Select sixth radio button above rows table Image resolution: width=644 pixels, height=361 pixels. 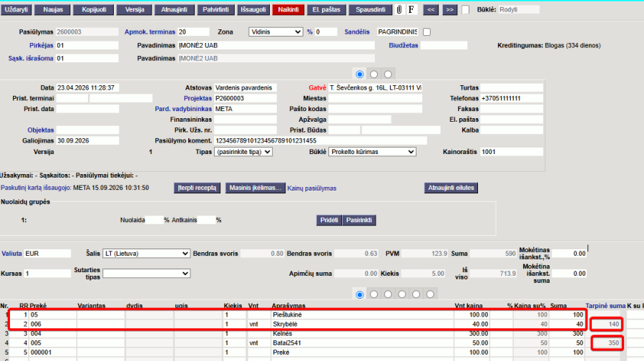[430, 294]
